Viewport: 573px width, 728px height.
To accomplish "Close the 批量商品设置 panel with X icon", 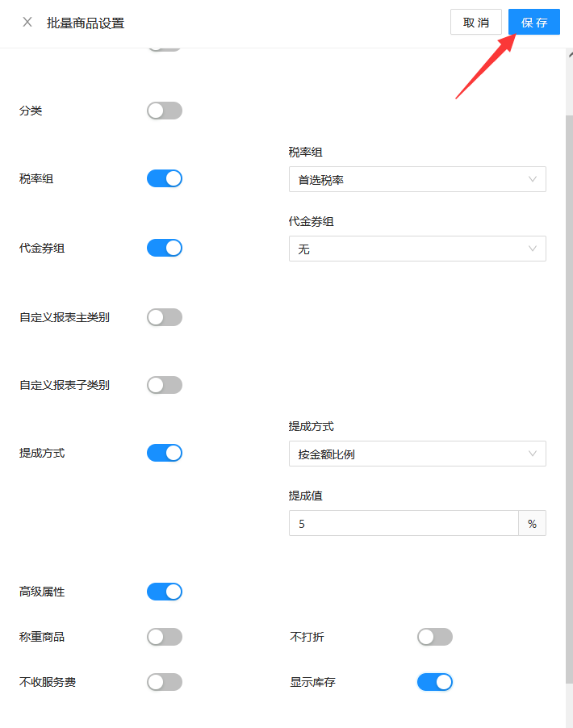I will pos(27,22).
